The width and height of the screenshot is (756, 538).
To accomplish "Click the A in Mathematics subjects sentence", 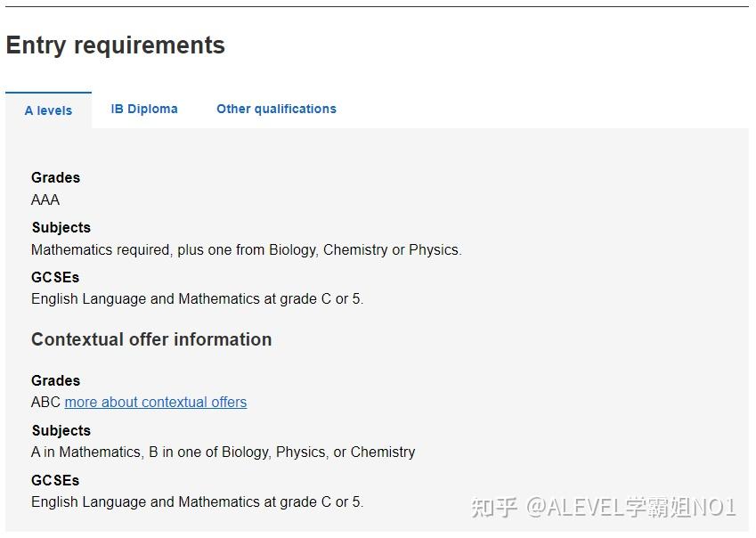I will (223, 452).
